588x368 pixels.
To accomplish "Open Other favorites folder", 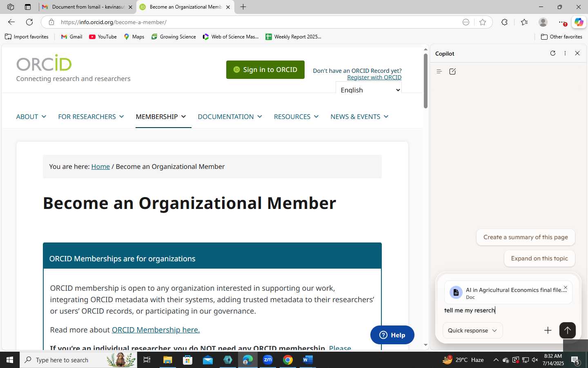I will coord(561,37).
